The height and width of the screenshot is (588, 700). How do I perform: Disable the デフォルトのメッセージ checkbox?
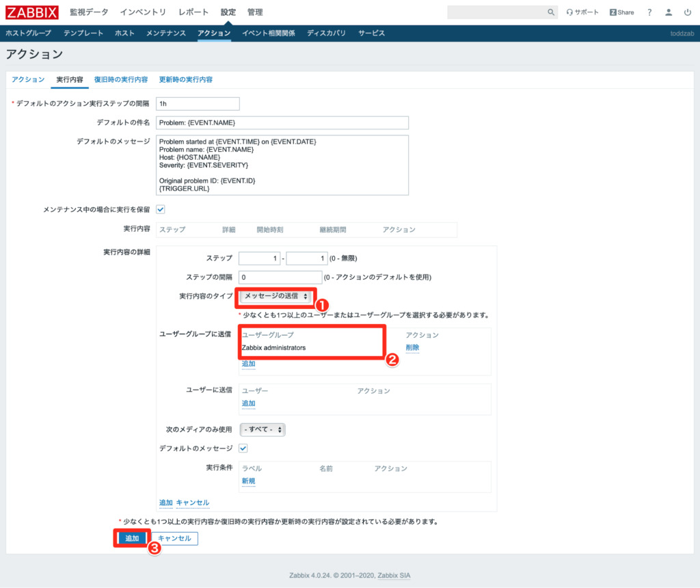243,448
